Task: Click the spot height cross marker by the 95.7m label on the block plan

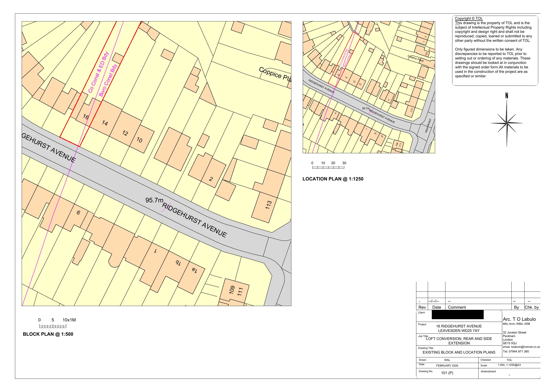Action: (166, 207)
